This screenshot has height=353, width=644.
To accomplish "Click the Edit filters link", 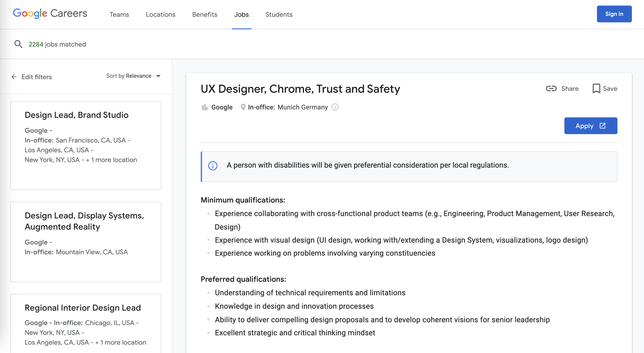I will 37,77.
